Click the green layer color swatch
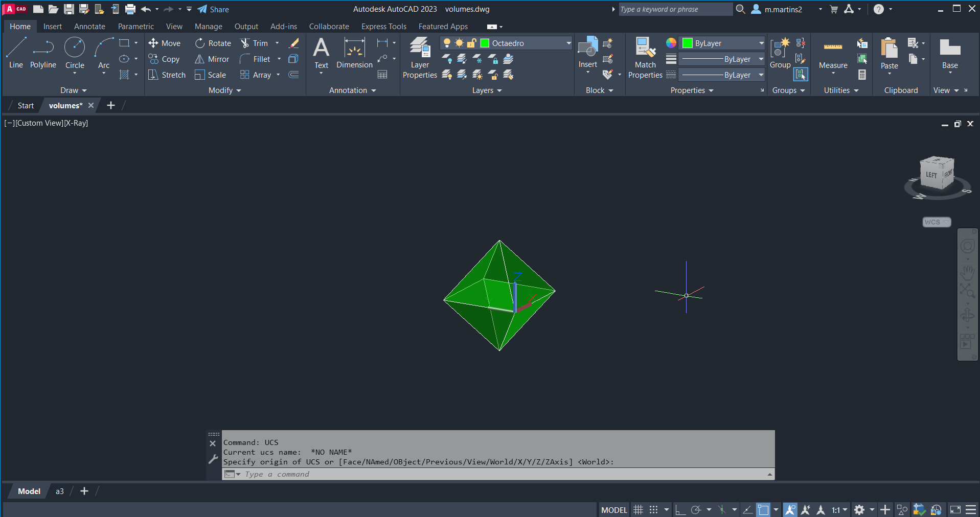This screenshot has width=980, height=517. [485, 43]
